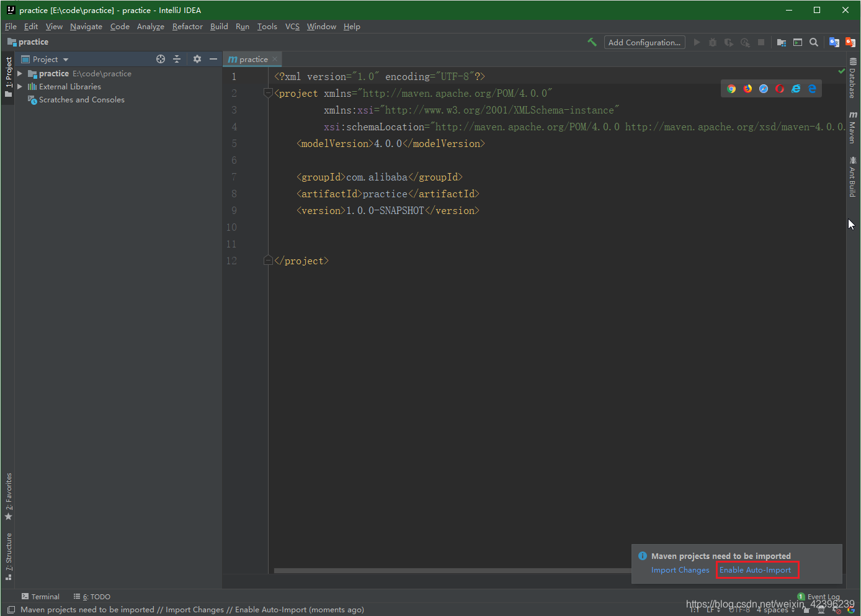Click the version 1.0.0-SNAPSHOT line in editor

tap(388, 210)
